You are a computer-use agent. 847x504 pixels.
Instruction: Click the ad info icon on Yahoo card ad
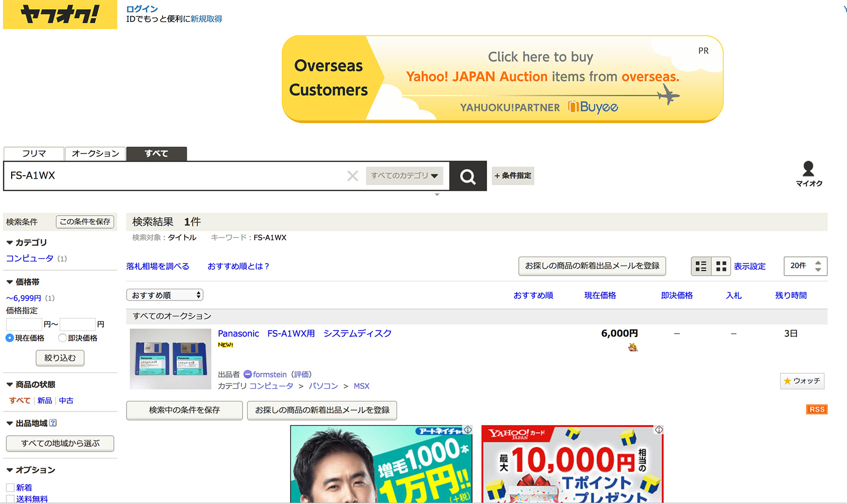coord(659,430)
